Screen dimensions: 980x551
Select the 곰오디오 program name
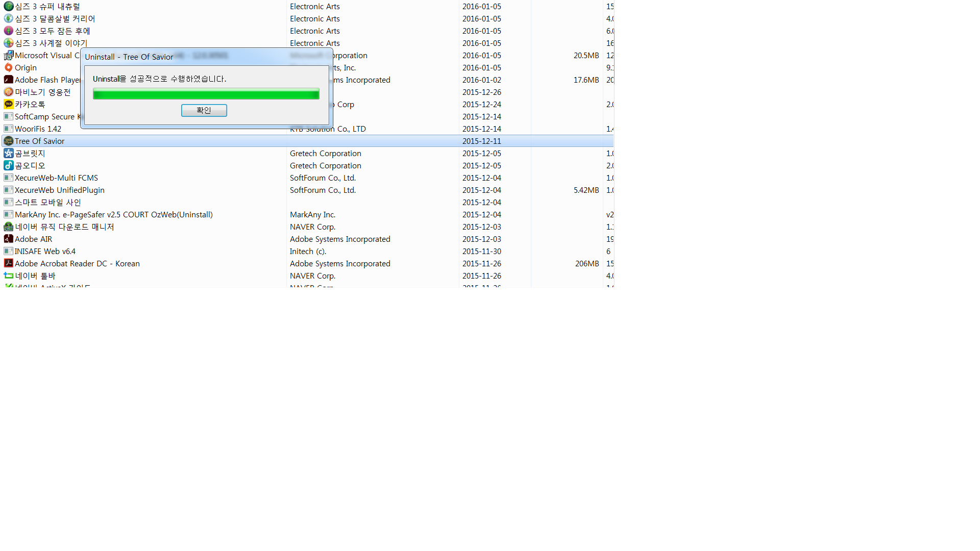(x=30, y=166)
